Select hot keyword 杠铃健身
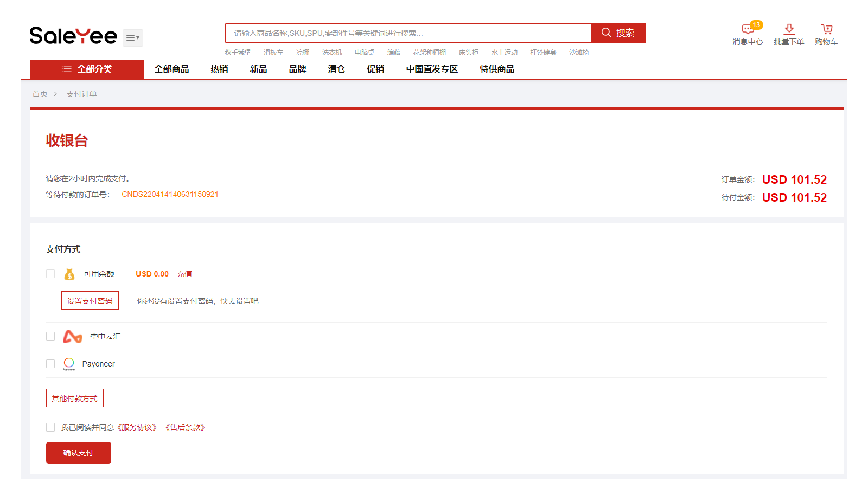 544,53
